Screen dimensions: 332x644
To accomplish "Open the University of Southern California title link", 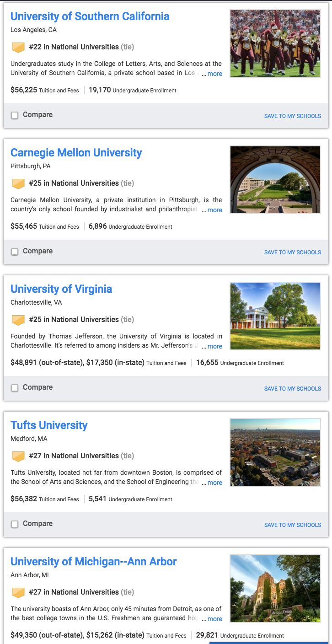I will (x=90, y=16).
